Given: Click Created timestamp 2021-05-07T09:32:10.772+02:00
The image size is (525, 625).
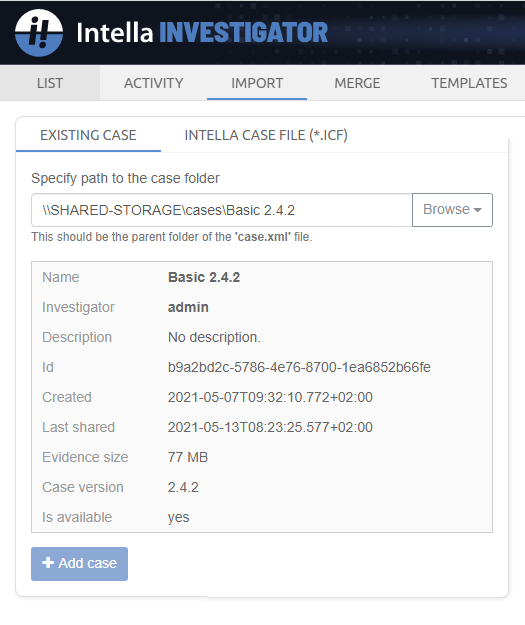Looking at the screenshot, I should click(x=270, y=397).
